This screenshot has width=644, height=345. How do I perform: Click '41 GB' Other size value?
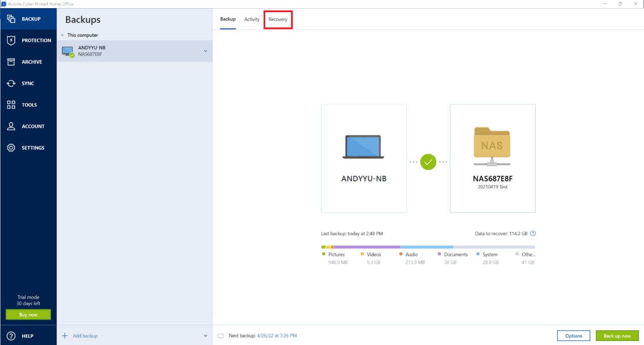(528, 263)
